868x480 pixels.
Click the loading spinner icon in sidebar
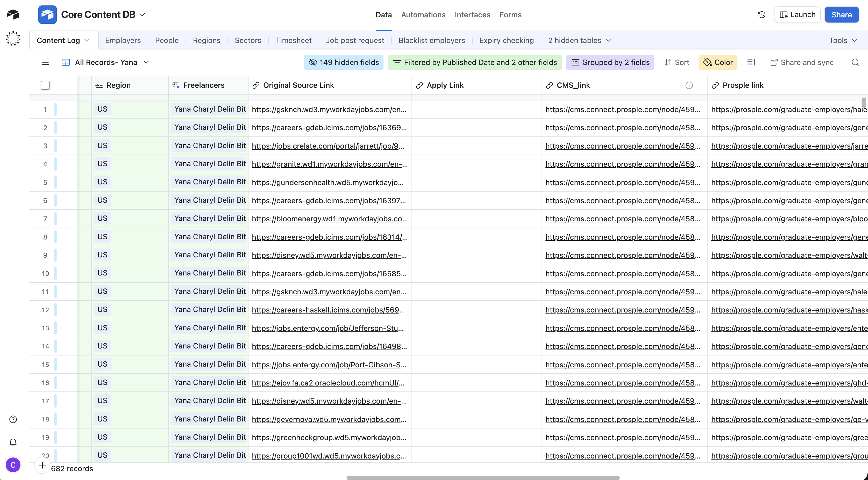(x=13, y=38)
